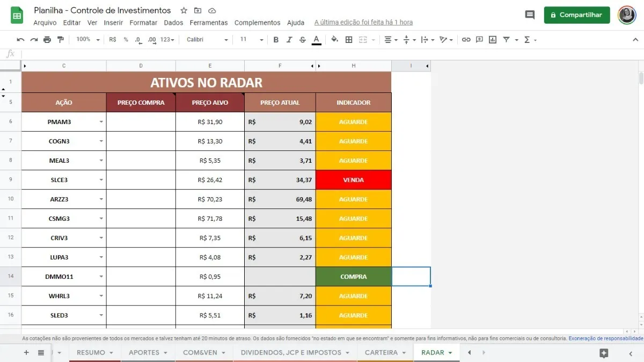Open the Editar menu

72,23
